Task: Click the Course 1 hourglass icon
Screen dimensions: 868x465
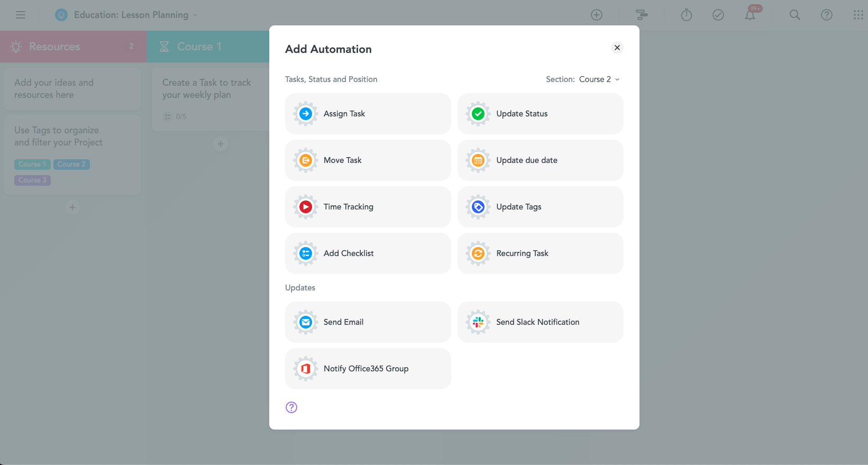Action: click(x=165, y=47)
